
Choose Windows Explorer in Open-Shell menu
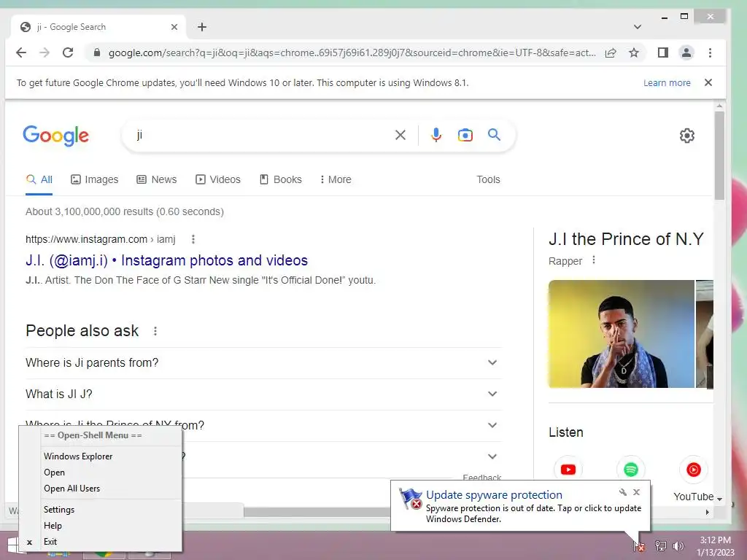point(78,456)
